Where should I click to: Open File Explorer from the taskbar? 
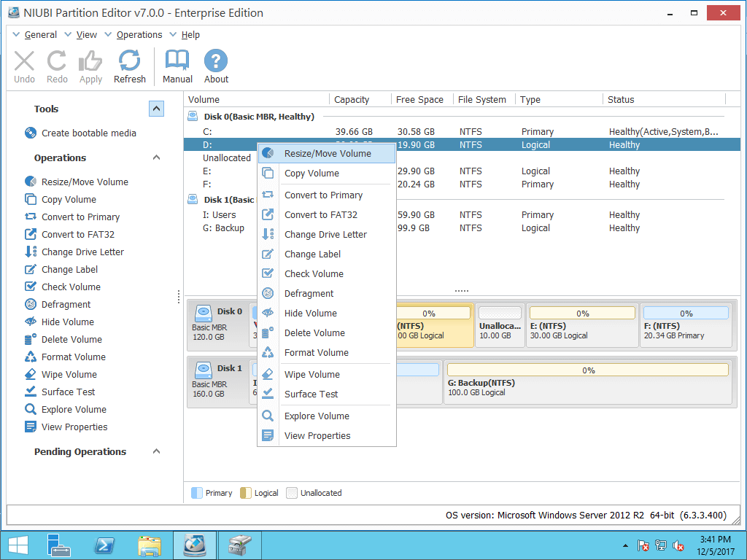pyautogui.click(x=149, y=545)
